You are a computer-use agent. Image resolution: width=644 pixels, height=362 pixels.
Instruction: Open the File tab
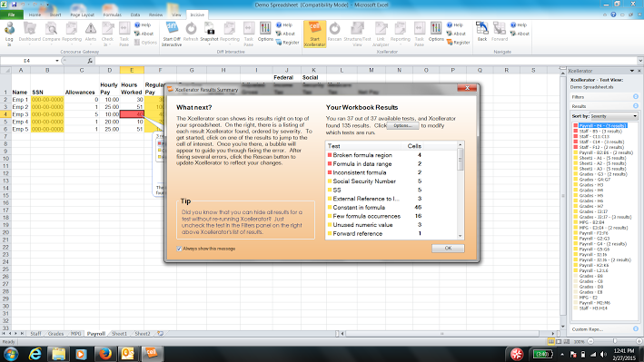(x=12, y=15)
